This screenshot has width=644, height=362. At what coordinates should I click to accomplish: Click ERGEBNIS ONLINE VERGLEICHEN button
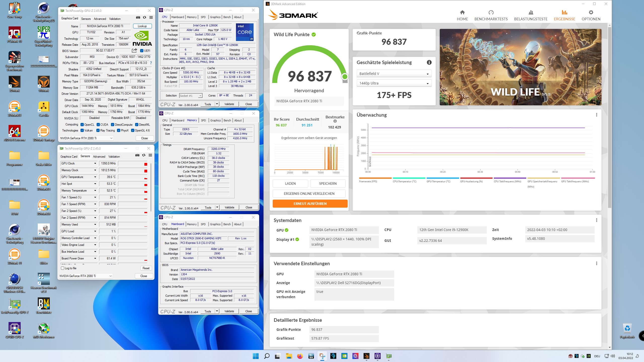(x=309, y=194)
